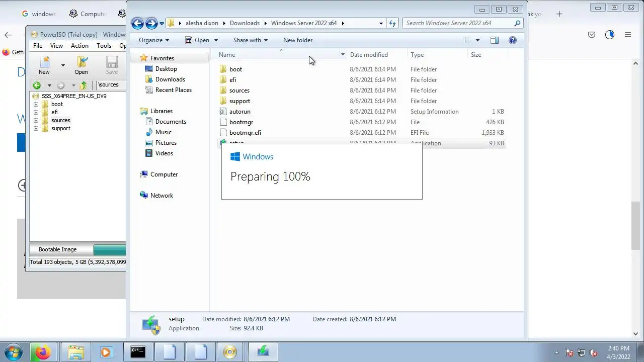Open Desktop in navigation pane
The height and width of the screenshot is (362, 644).
pyautogui.click(x=166, y=69)
